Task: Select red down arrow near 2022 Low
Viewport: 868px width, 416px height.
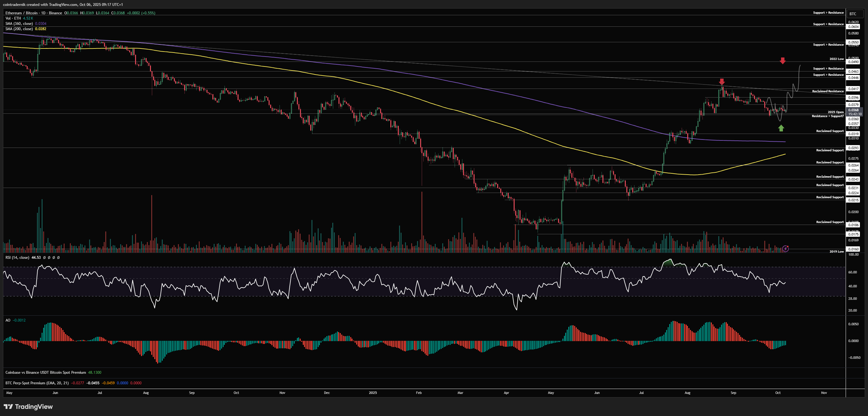Action: pos(783,61)
